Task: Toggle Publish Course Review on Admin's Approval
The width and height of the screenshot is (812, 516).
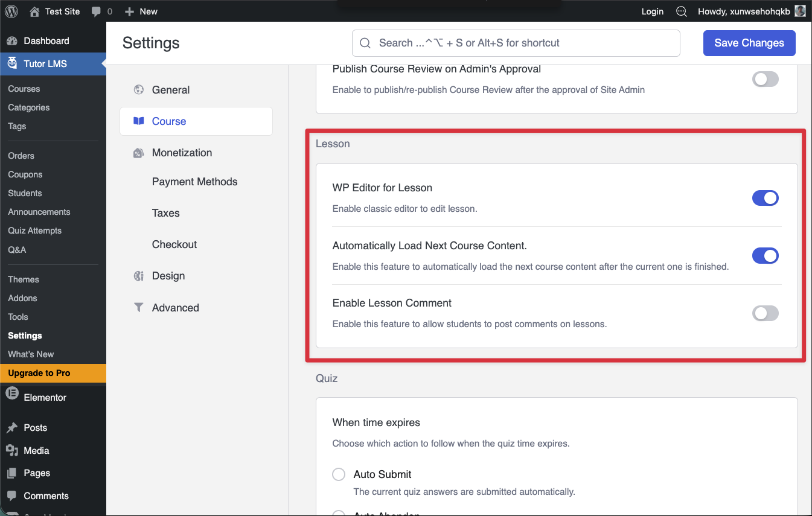Action: click(765, 79)
